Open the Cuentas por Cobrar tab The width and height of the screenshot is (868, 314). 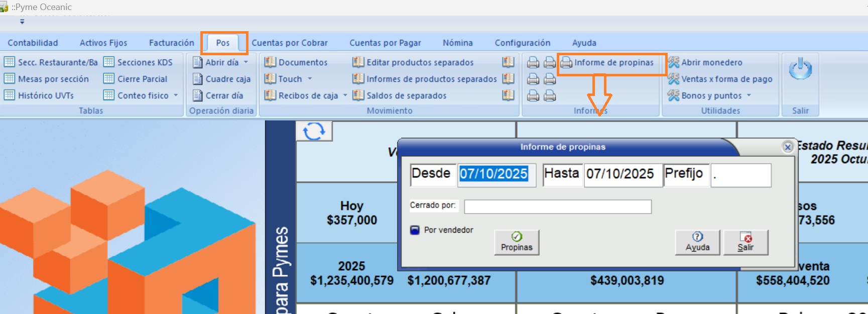pos(289,43)
